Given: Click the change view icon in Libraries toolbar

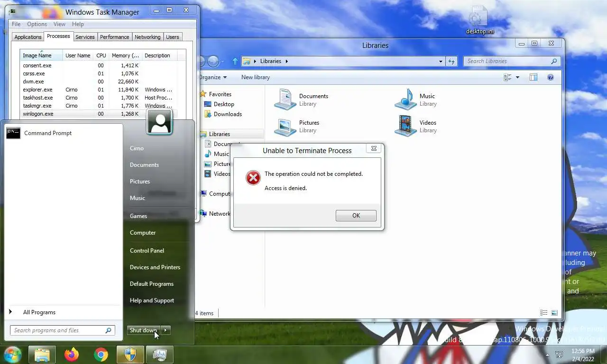Looking at the screenshot, I should [x=507, y=77].
